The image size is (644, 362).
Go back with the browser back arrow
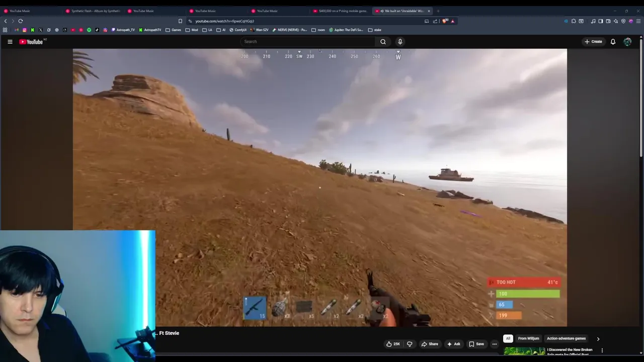(x=6, y=21)
